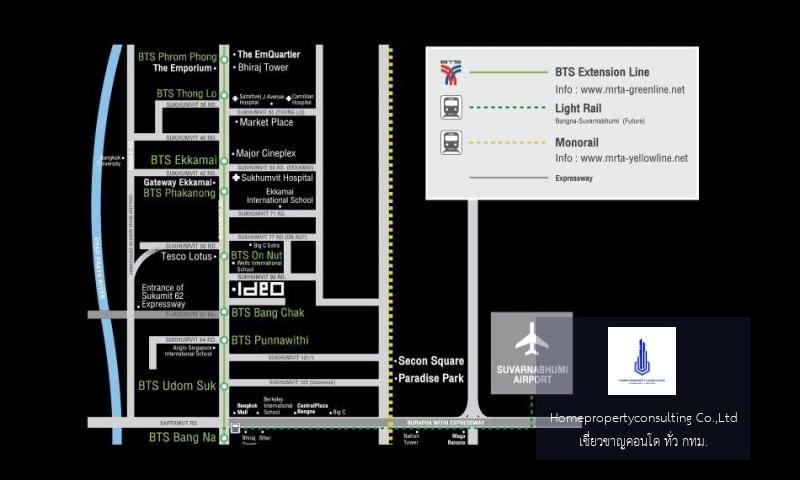Click the Expressway legend label
The height and width of the screenshot is (480, 800).
574,179
